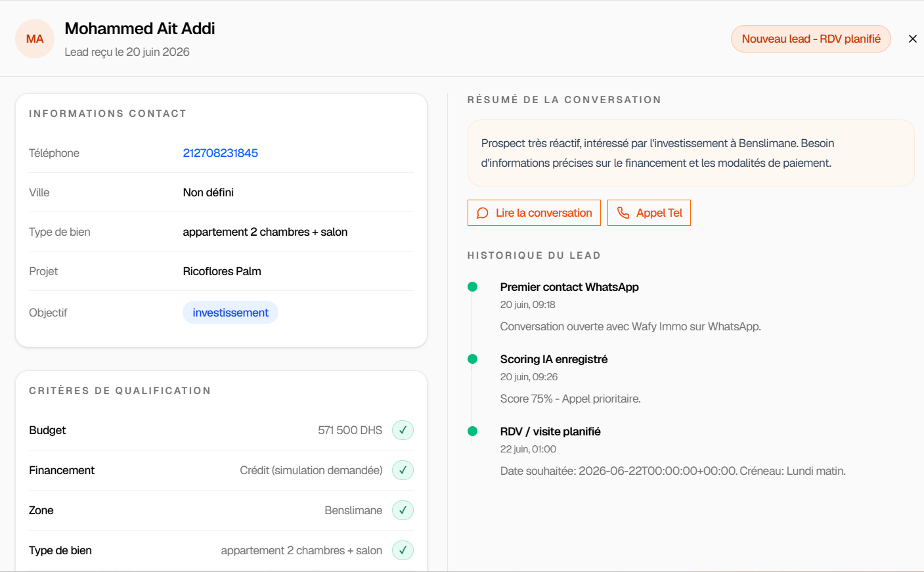Click the 'Informations contact' section heading
The width and height of the screenshot is (924, 572).
click(x=108, y=114)
